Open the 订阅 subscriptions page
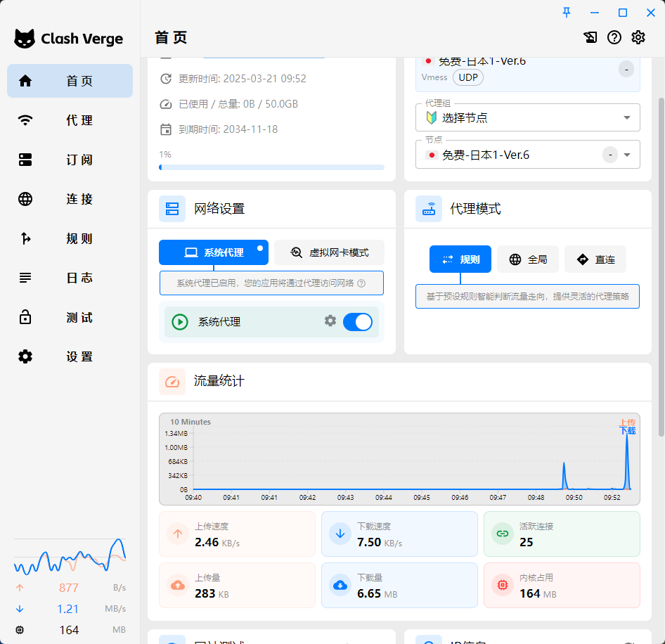This screenshot has width=665, height=644. point(70,160)
